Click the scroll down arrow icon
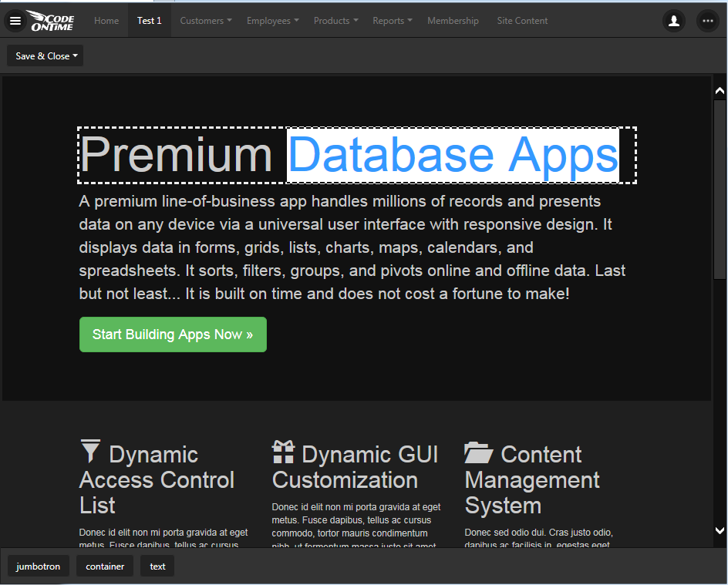The image size is (728, 585). pos(720,530)
